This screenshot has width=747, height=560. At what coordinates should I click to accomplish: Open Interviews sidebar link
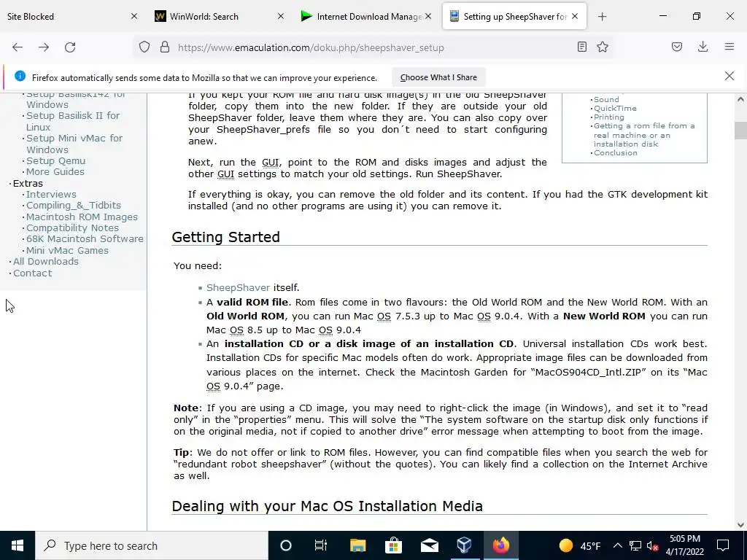click(51, 194)
